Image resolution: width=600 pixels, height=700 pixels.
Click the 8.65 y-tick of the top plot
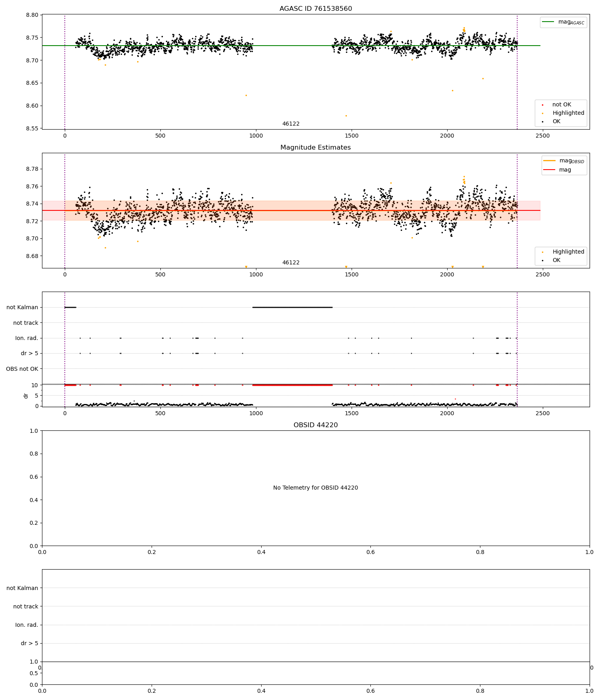pos(32,83)
